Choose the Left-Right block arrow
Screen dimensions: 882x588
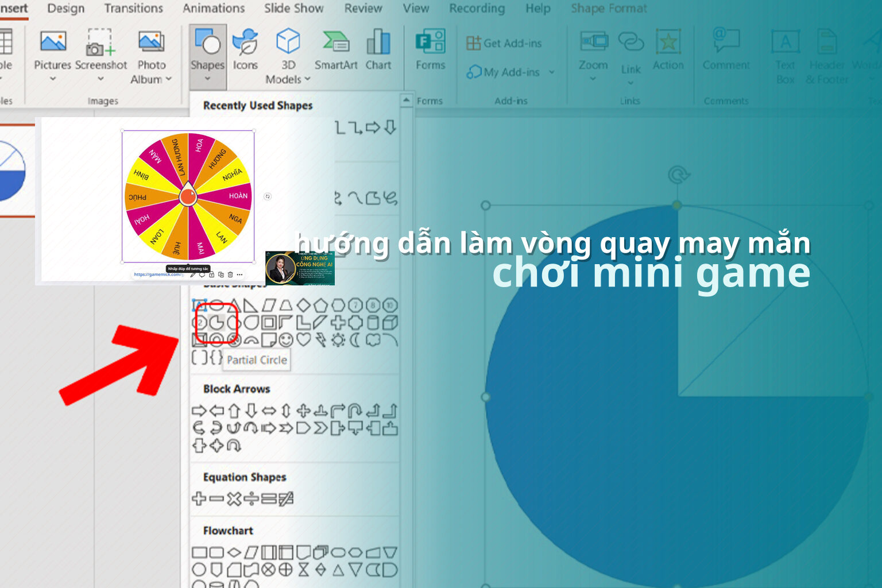pos(269,411)
